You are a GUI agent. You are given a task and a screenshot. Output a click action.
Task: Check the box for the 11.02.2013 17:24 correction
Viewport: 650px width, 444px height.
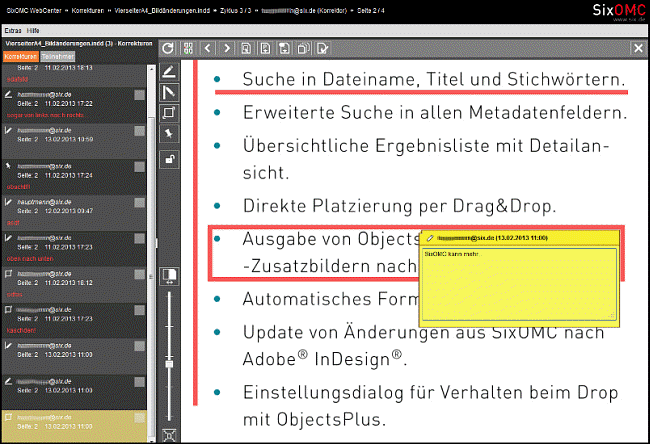point(140,167)
